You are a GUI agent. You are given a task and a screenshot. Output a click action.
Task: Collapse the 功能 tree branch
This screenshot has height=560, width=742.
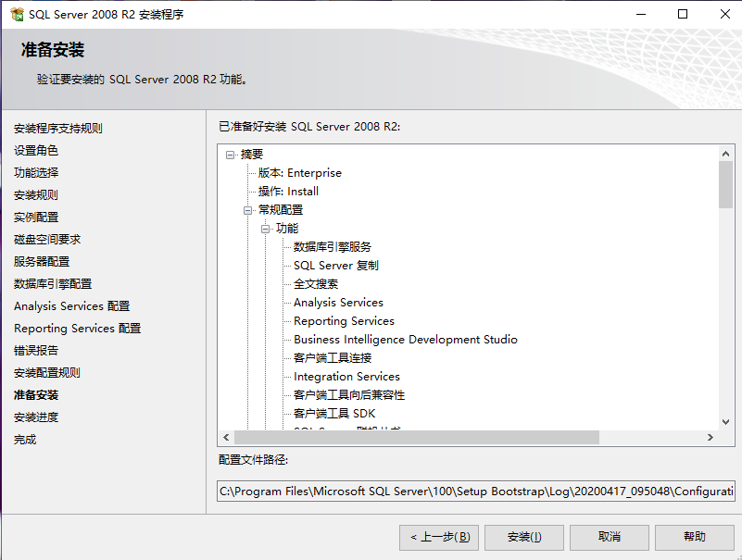[266, 228]
